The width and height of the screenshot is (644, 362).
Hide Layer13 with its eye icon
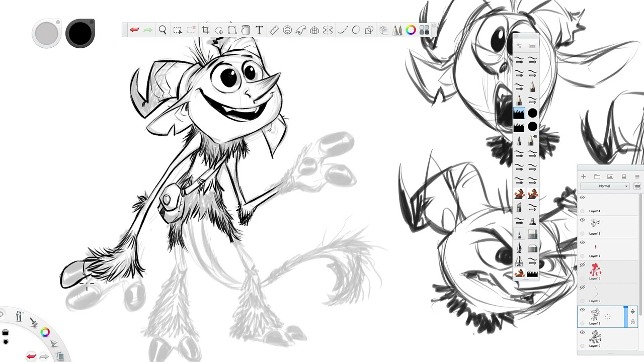[x=582, y=220]
